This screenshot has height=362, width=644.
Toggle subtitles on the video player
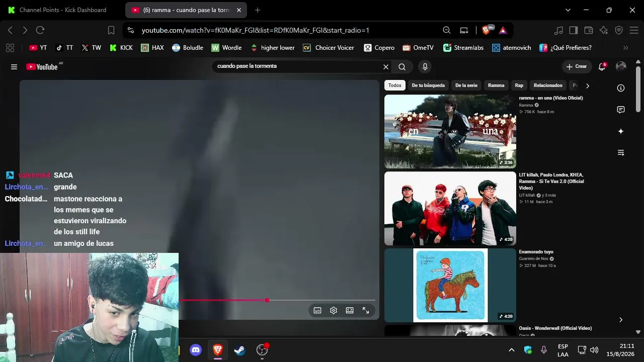[317, 311]
